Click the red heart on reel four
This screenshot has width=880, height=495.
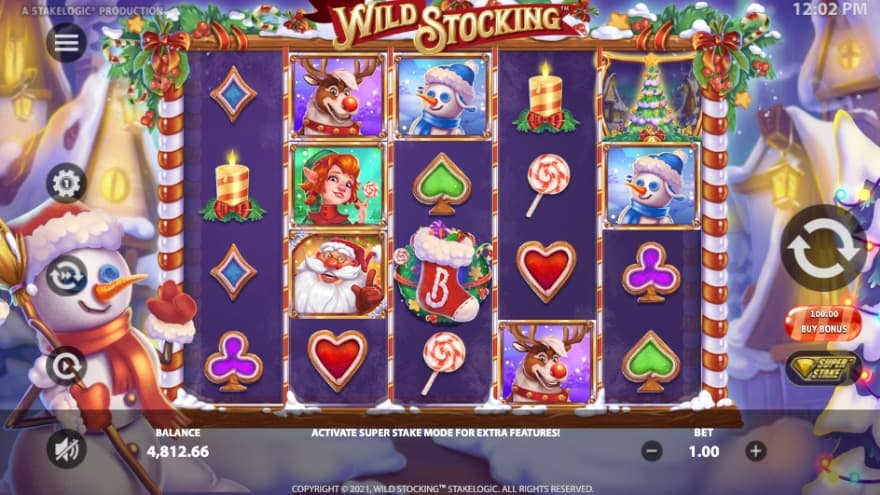(x=546, y=272)
